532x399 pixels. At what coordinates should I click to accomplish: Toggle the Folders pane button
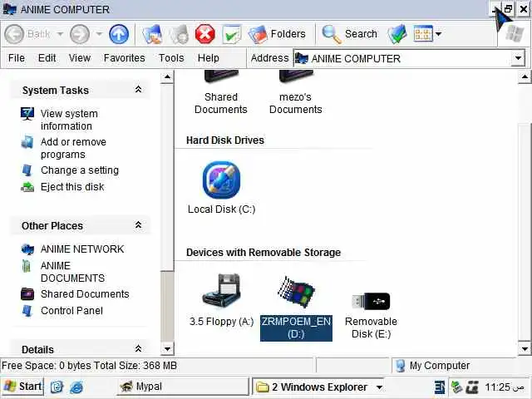(x=277, y=34)
